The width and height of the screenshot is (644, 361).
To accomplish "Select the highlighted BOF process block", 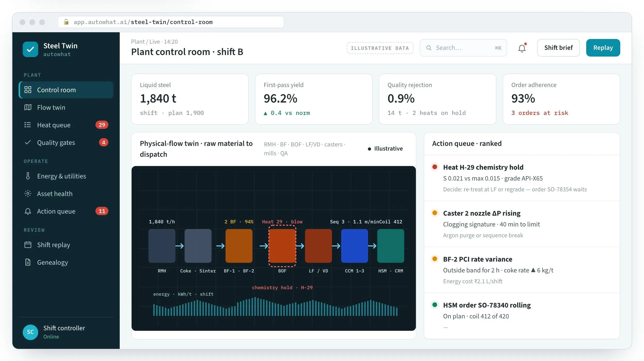I will pos(282,246).
